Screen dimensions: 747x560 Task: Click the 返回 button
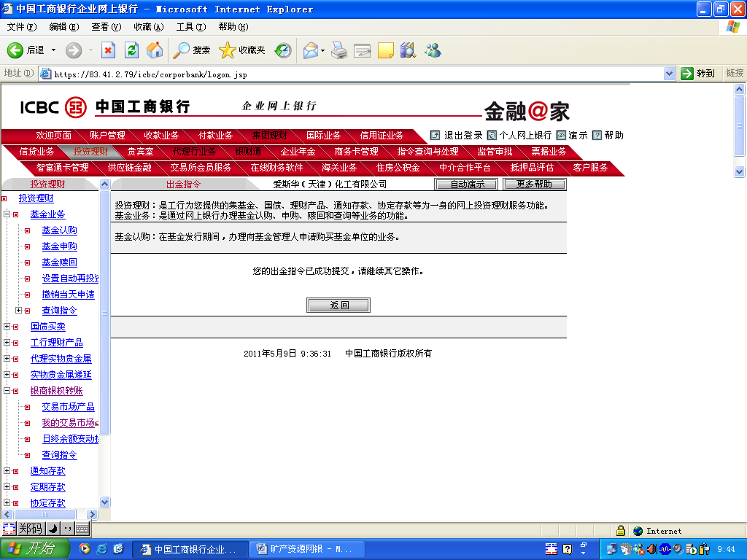click(x=338, y=306)
